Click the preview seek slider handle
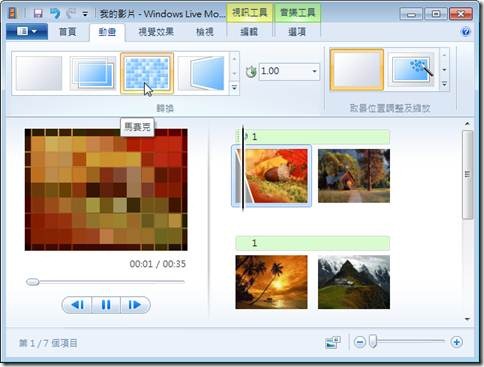Image resolution: width=484 pixels, height=367 pixels. pos(33,282)
